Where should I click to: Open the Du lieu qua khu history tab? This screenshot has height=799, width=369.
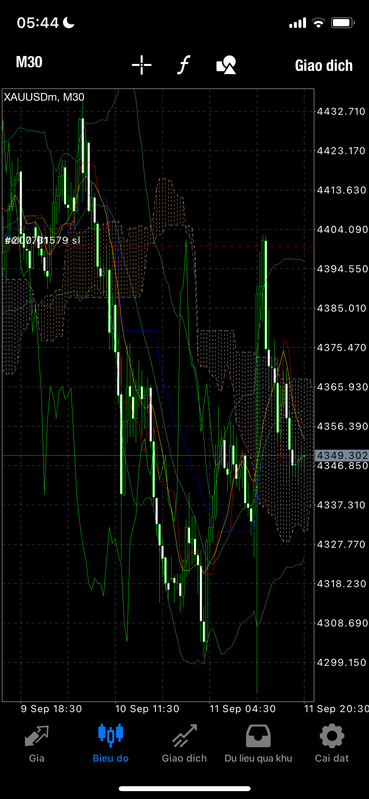pyautogui.click(x=258, y=743)
